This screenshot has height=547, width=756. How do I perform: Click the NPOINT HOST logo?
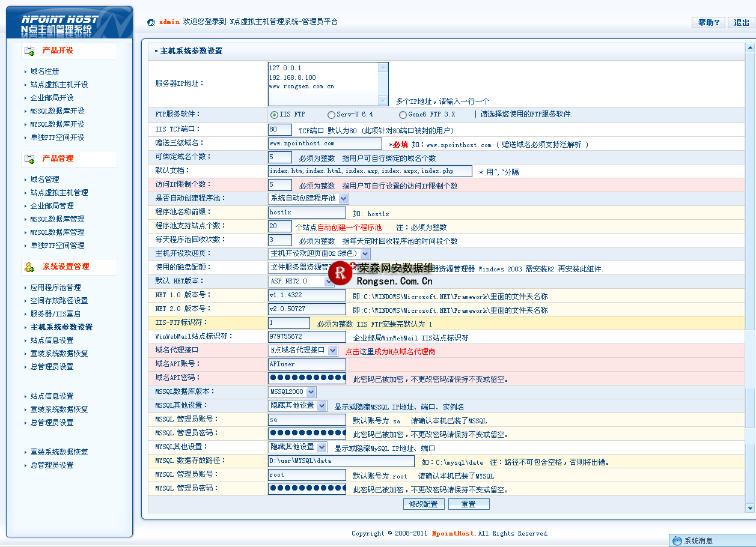pos(69,24)
